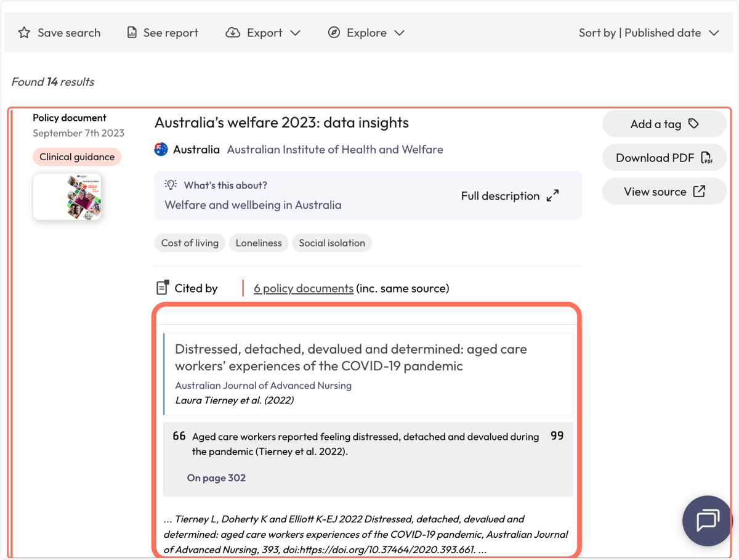This screenshot has height=560, width=739.
Task: Select the Cost of living tag
Action: (190, 243)
